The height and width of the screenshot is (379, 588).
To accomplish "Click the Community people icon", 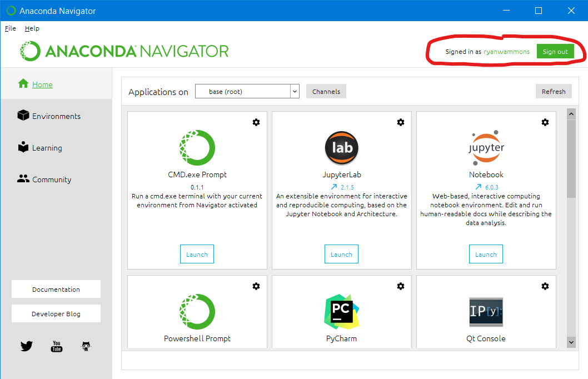I will click(23, 179).
